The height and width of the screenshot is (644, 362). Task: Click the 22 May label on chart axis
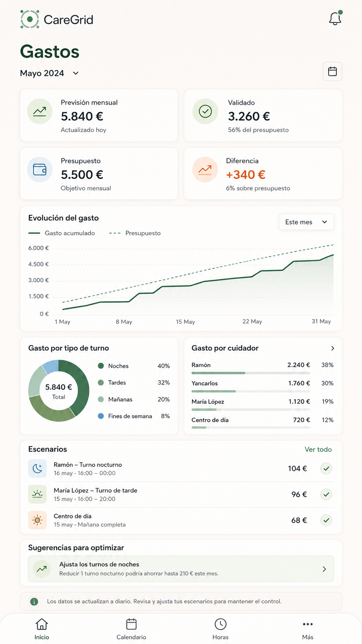(252, 321)
